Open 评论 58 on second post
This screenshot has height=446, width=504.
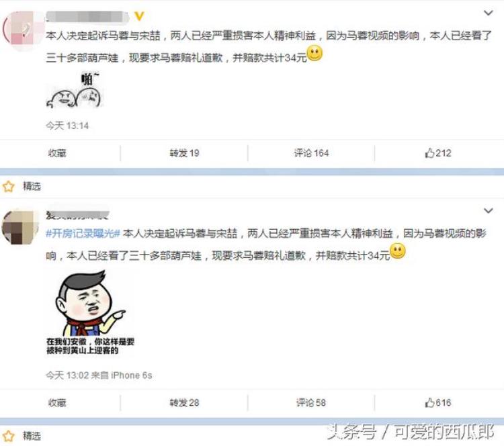pos(311,402)
